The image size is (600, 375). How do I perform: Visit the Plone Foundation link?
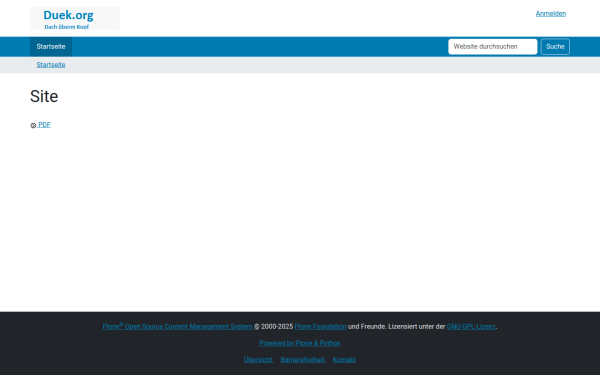pyautogui.click(x=320, y=326)
